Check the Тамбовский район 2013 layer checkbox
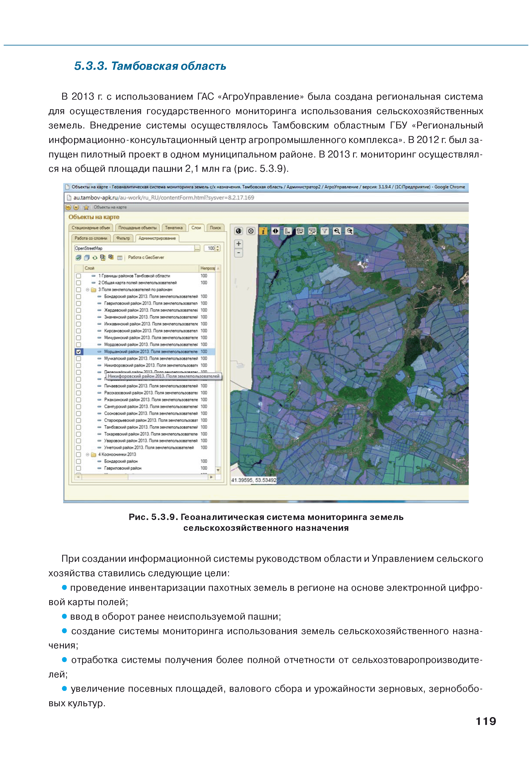Screen dimensions: 532x760 coord(78,427)
